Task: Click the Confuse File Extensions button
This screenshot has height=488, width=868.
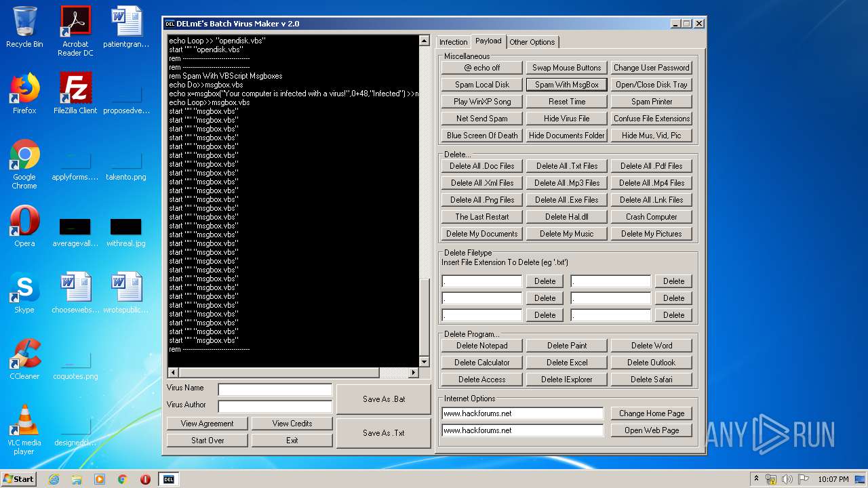Action: pos(651,119)
